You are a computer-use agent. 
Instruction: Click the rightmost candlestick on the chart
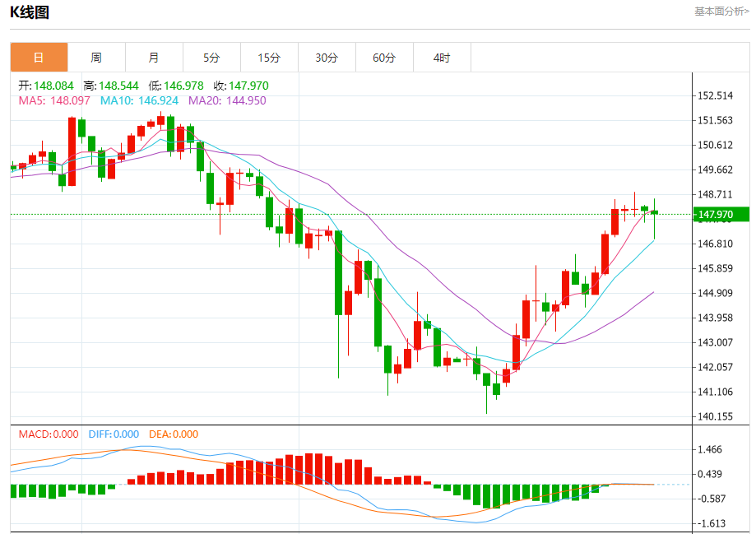pos(655,212)
